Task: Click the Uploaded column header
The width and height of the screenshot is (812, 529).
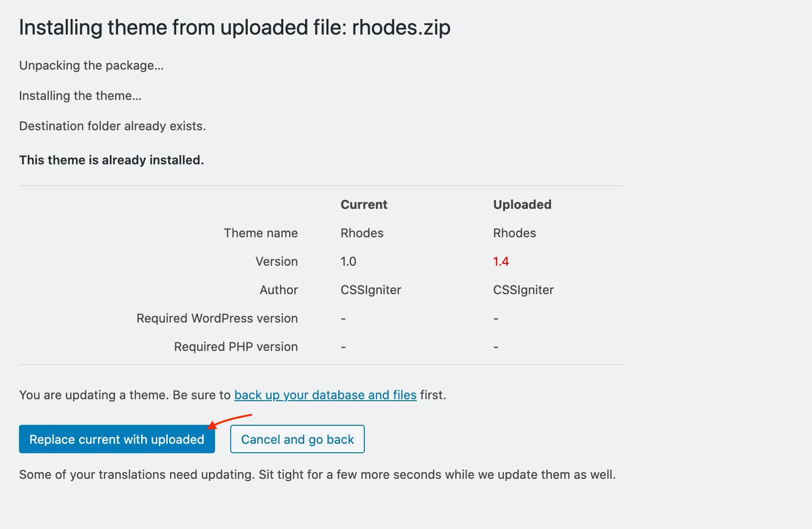Action: coord(522,205)
